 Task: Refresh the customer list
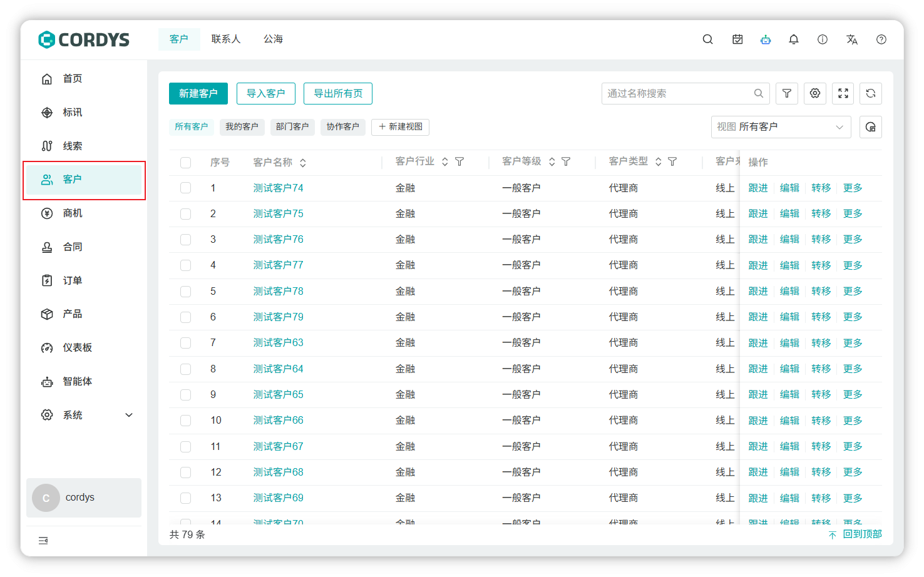(x=871, y=93)
